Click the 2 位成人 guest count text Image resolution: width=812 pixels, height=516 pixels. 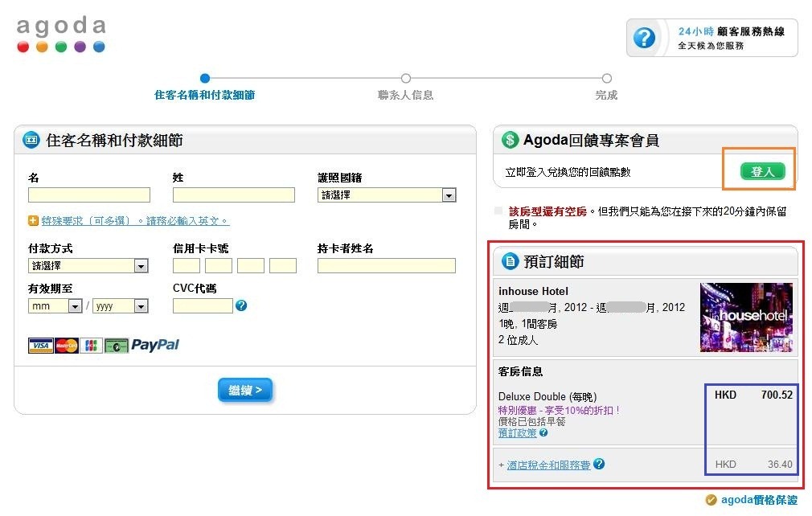(x=518, y=340)
